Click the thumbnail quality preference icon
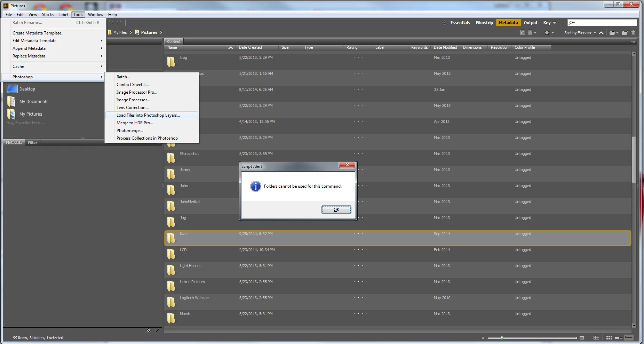 click(x=523, y=33)
